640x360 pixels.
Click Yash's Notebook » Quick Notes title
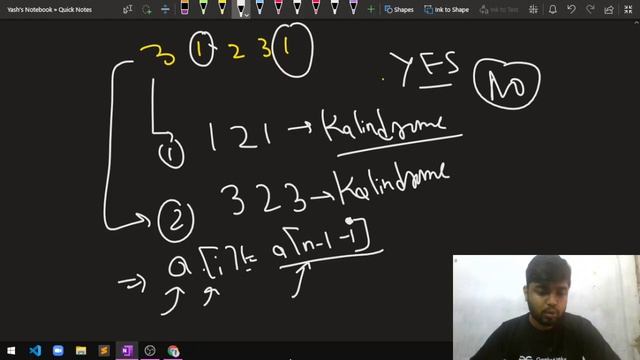(x=49, y=9)
